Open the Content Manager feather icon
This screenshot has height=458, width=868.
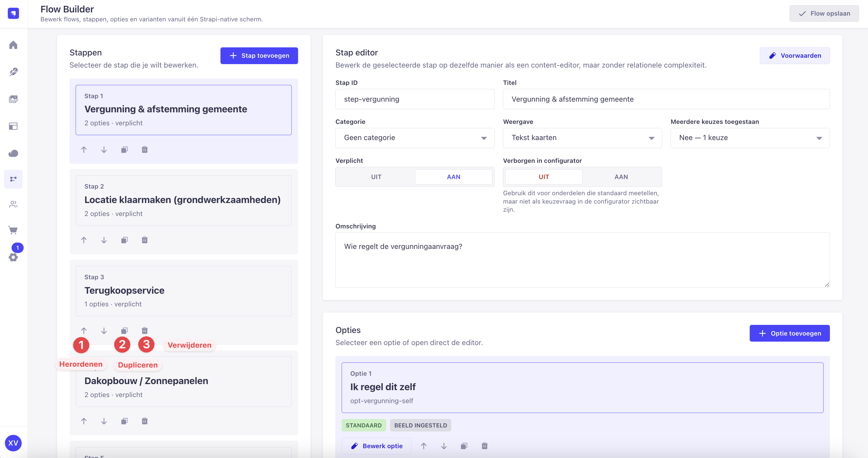[13, 72]
